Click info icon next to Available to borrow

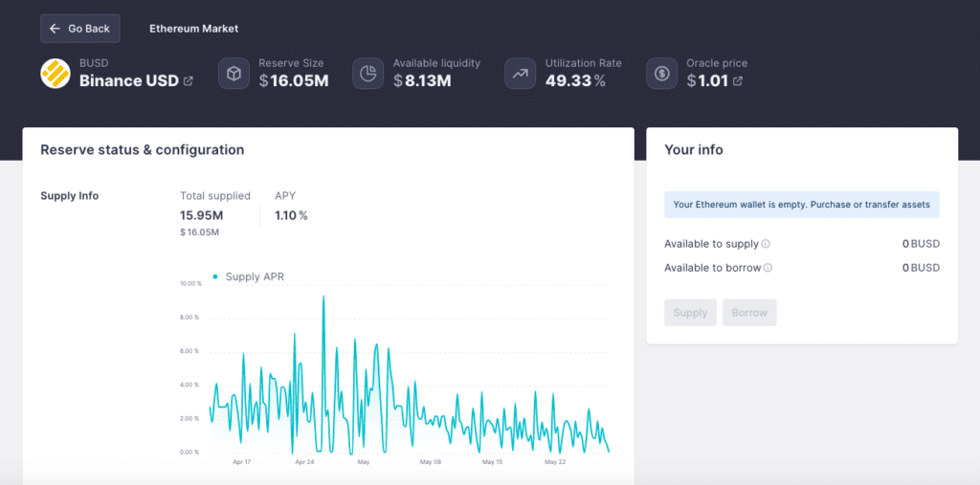tap(768, 268)
